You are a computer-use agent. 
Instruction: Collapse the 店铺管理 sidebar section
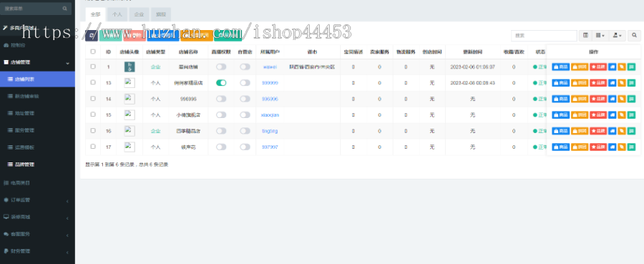coord(37,62)
